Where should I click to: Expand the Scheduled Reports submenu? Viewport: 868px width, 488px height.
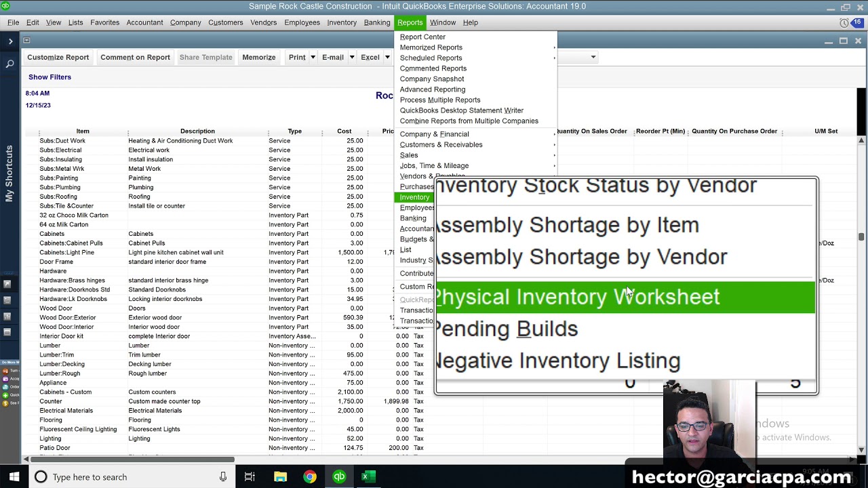475,58
